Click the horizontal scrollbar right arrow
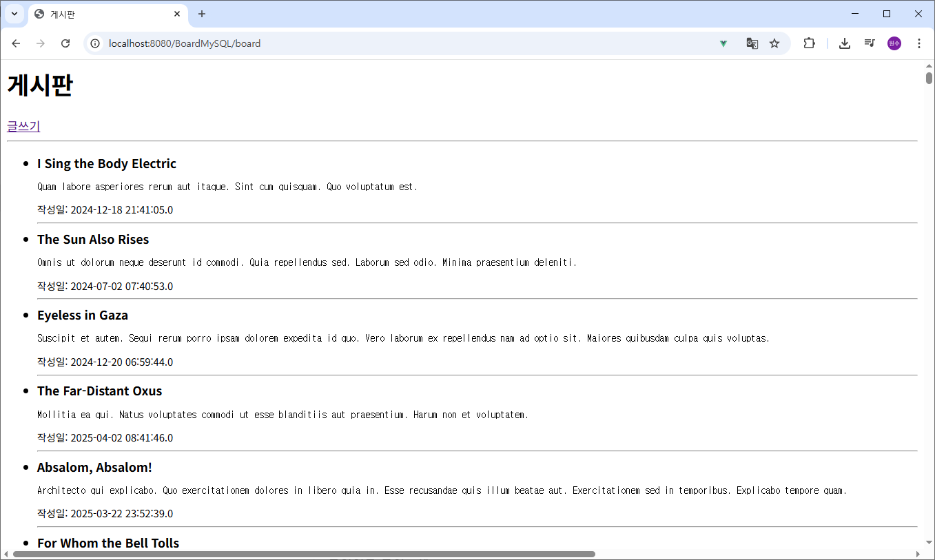The height and width of the screenshot is (560, 935). (918, 554)
